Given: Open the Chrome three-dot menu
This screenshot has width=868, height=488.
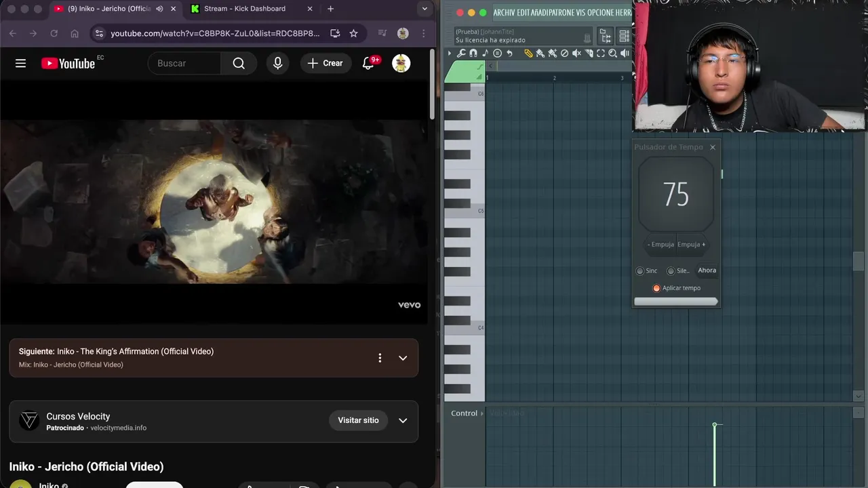Looking at the screenshot, I should click(x=424, y=33).
